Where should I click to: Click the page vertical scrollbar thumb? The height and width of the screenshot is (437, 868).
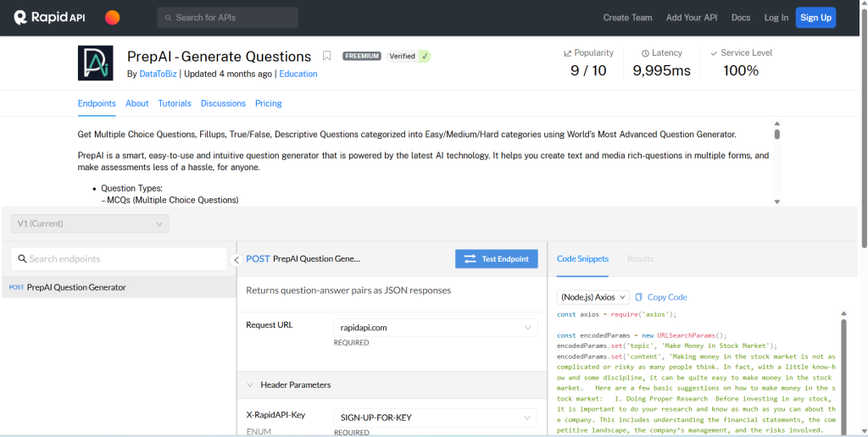tap(865, 127)
